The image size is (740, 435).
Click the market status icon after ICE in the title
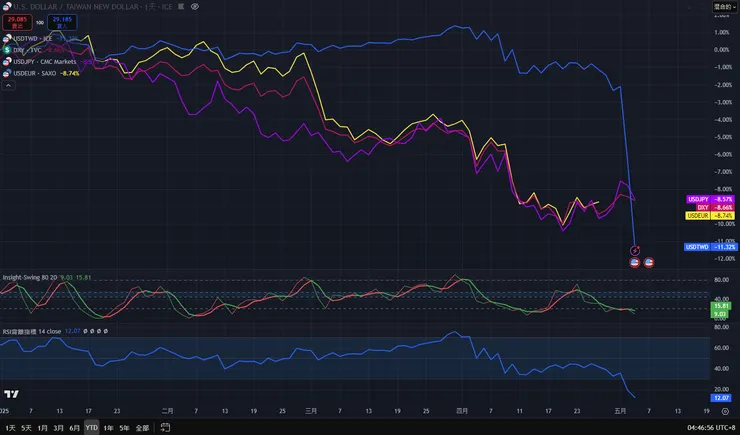181,7
